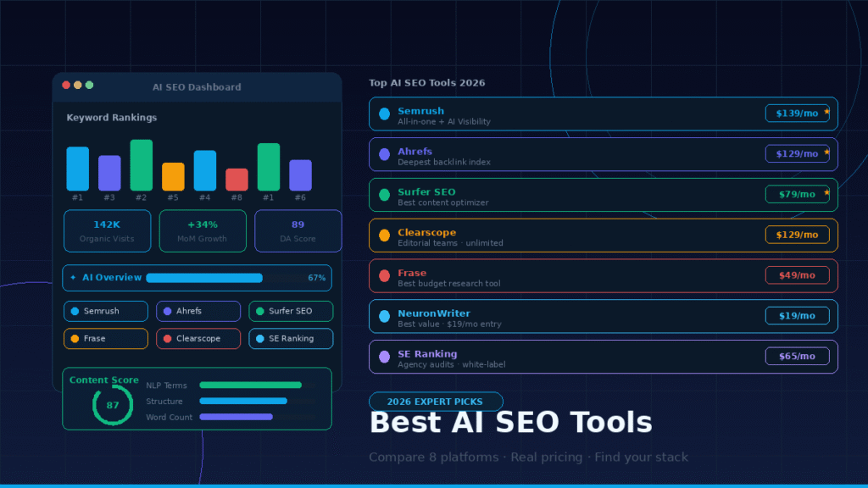
Task: Click the blue dot icon beside NeuronWriter
Action: [384, 316]
